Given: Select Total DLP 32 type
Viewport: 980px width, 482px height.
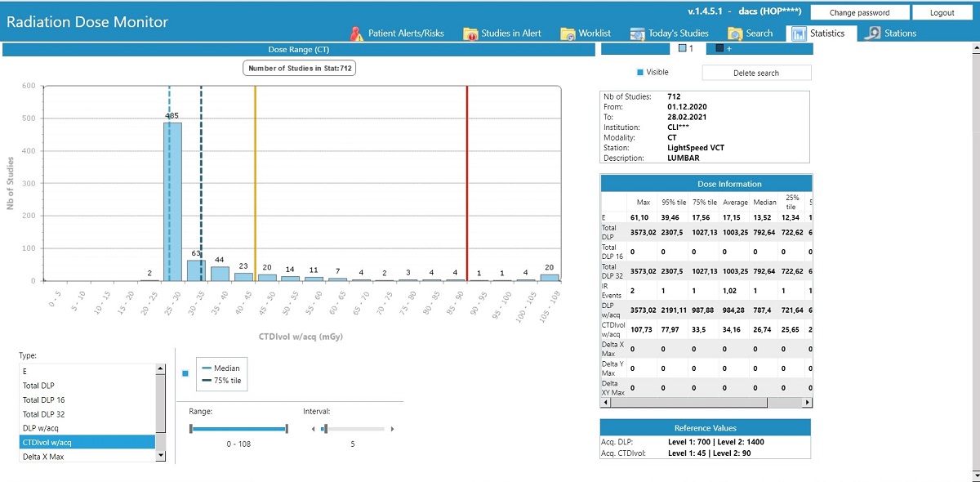Looking at the screenshot, I should (x=87, y=413).
